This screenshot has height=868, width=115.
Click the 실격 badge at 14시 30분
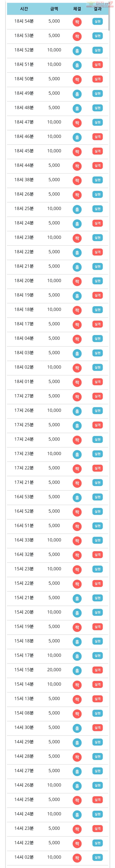tap(97, 728)
